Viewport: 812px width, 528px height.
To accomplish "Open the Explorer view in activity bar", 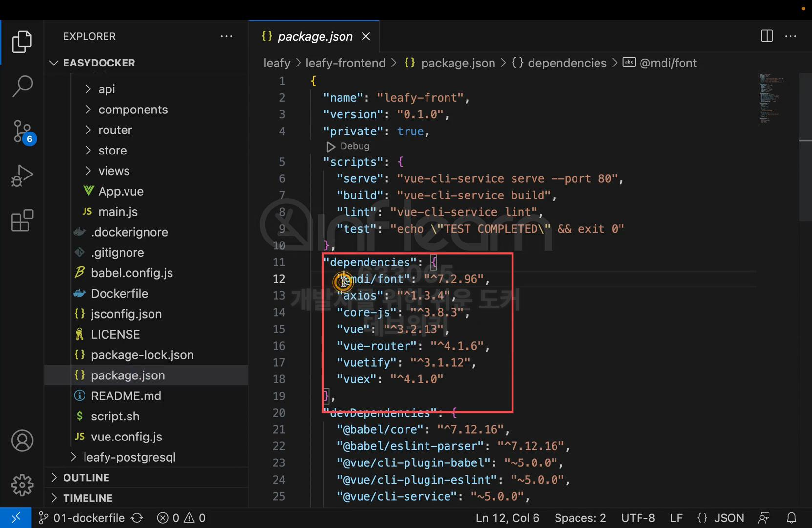I will coord(22,42).
